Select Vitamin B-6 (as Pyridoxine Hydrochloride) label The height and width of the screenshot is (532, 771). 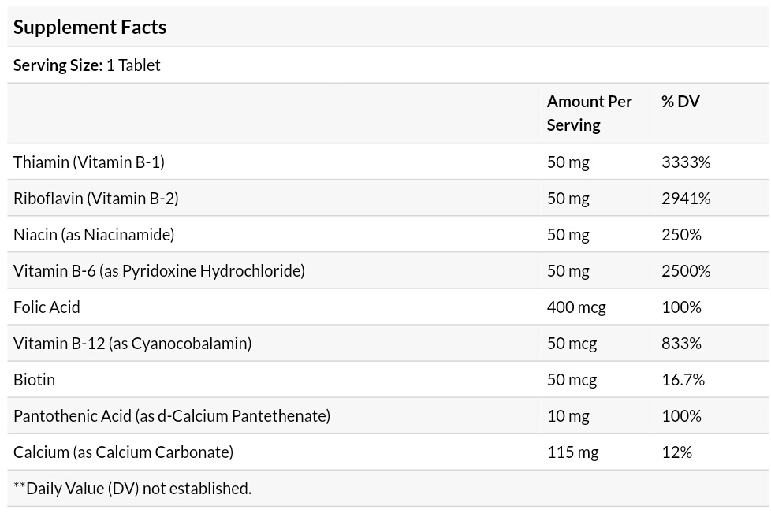coord(159,271)
